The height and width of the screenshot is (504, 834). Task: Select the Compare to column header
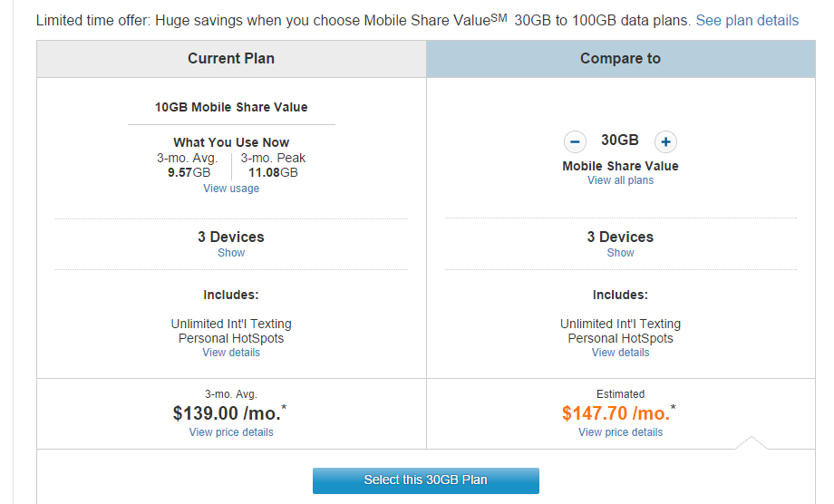pyautogui.click(x=620, y=59)
